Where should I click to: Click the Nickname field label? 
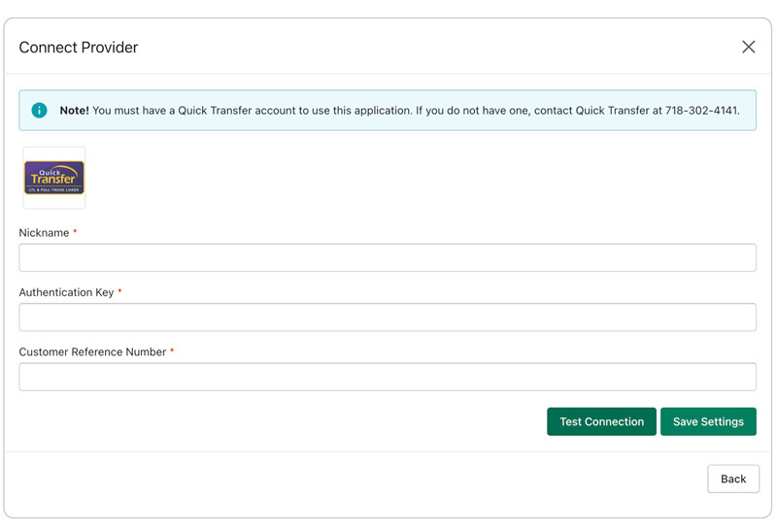[44, 233]
